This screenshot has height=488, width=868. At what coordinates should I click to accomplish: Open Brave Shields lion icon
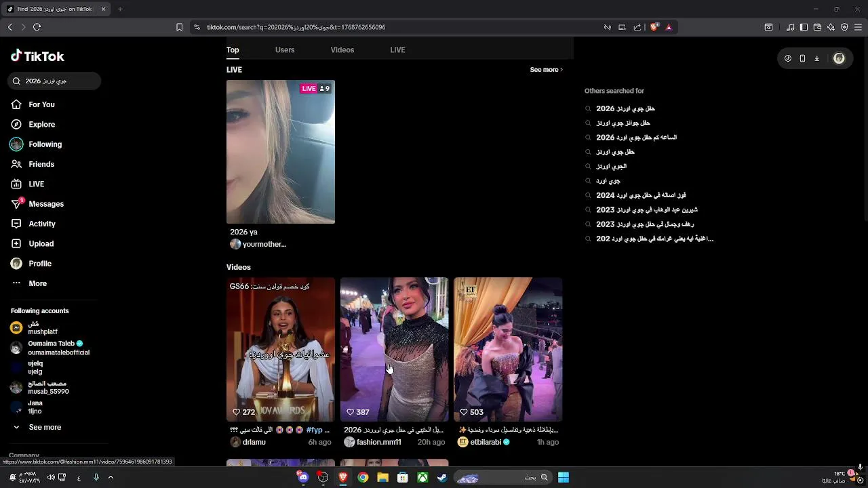(654, 27)
